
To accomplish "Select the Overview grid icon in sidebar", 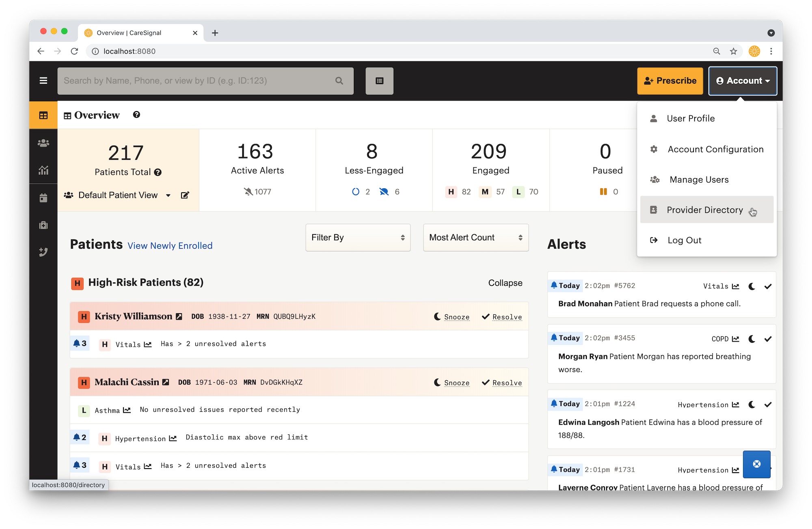I will click(x=43, y=115).
